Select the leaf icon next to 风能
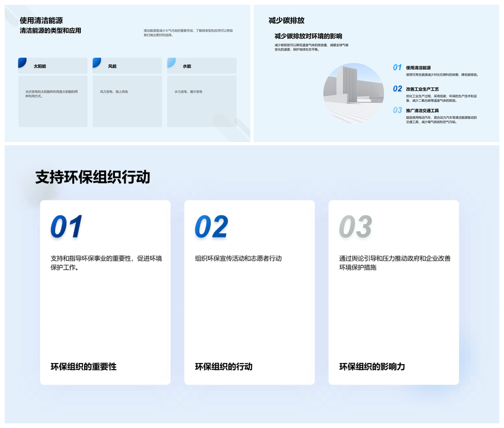 [97, 63]
